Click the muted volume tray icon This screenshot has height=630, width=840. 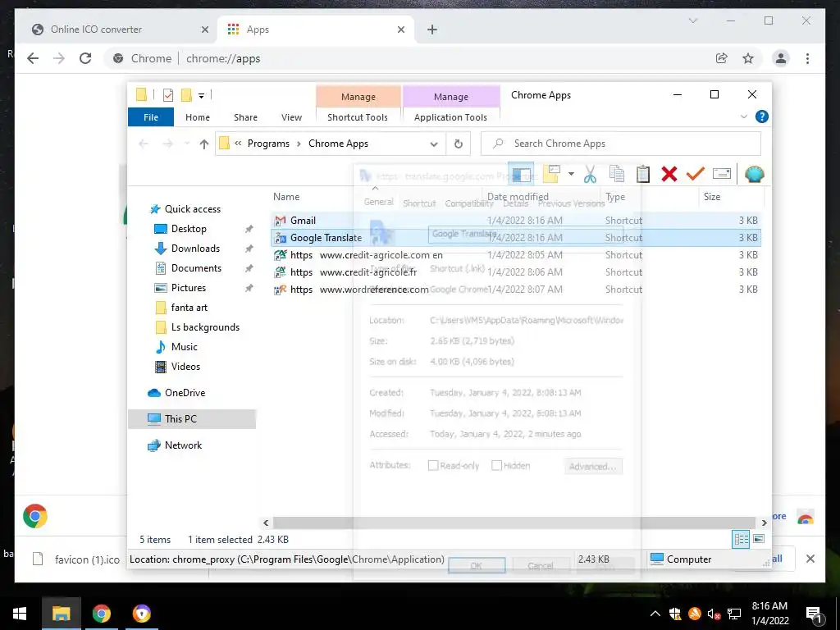713,614
